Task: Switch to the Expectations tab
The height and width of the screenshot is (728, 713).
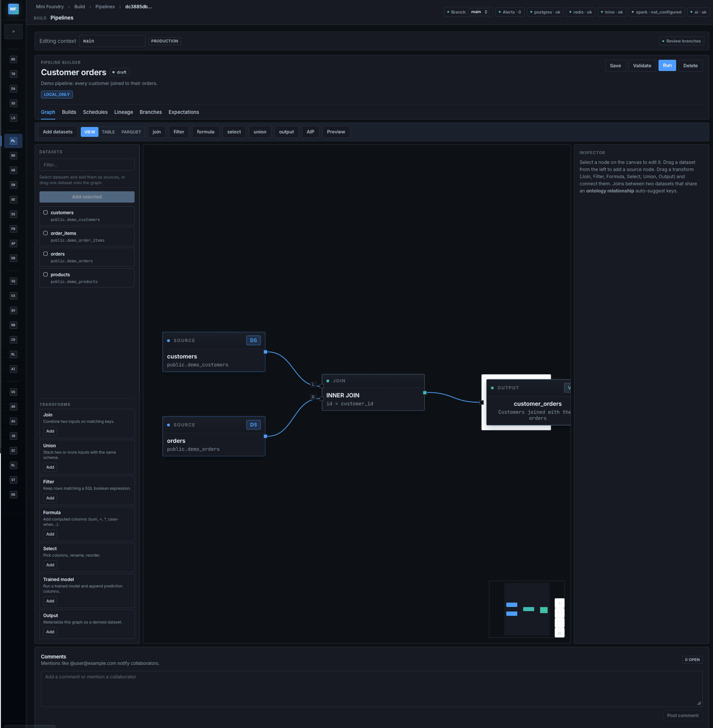Action: [184, 112]
